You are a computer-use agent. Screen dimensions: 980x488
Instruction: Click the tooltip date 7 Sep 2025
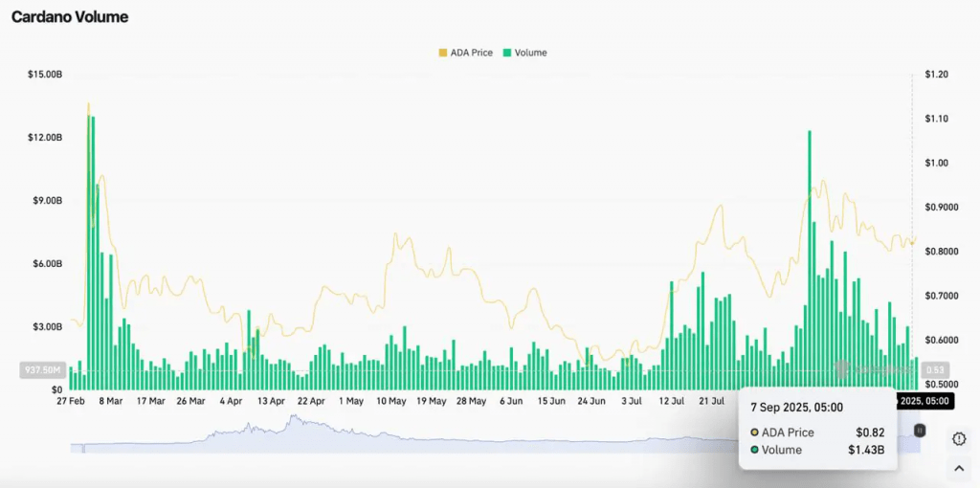point(796,408)
